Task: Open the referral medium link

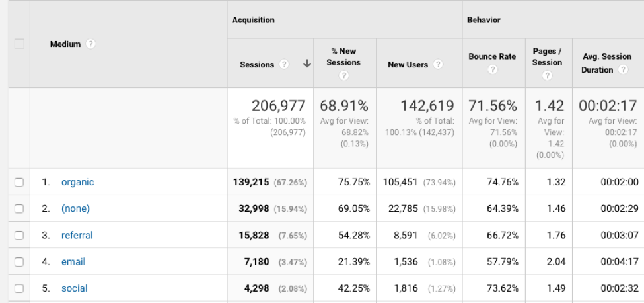Action: click(x=77, y=236)
